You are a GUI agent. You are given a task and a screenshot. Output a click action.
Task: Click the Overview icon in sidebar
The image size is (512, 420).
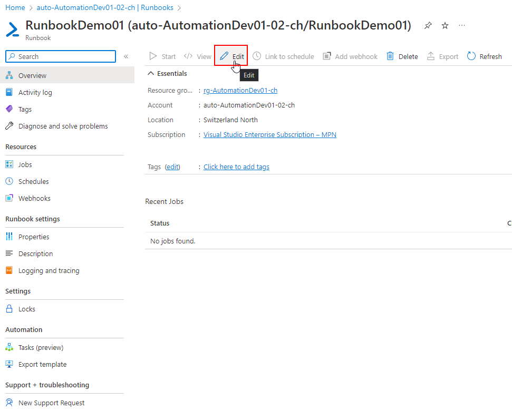(9, 75)
